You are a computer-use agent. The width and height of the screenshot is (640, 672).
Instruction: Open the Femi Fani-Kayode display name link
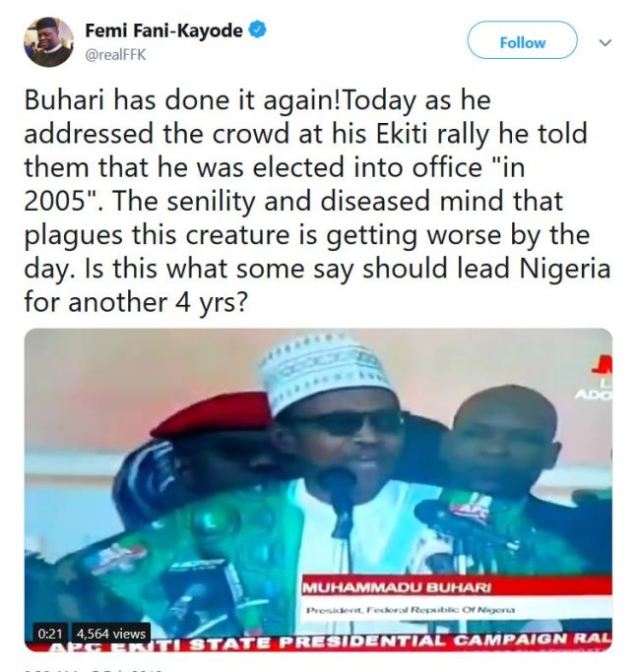coord(163,31)
